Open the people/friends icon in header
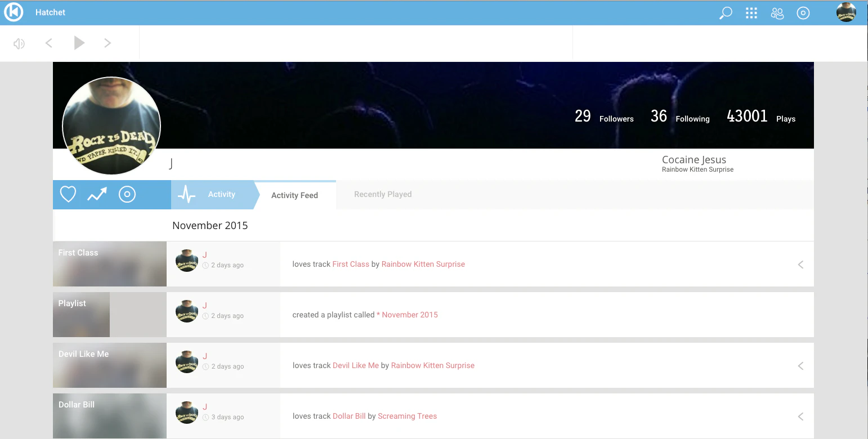Screen dimensions: 868x439 tap(777, 13)
